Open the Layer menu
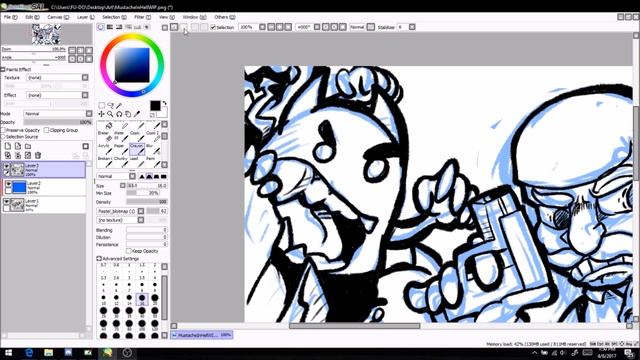 tap(85, 17)
